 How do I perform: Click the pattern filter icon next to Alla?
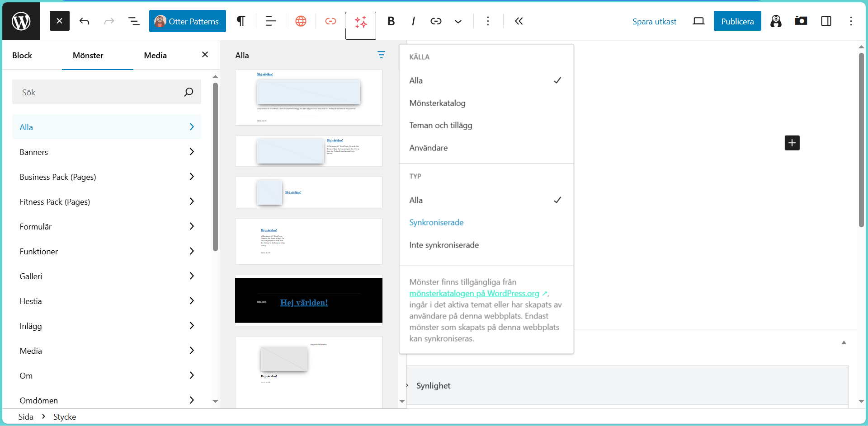[x=381, y=55]
